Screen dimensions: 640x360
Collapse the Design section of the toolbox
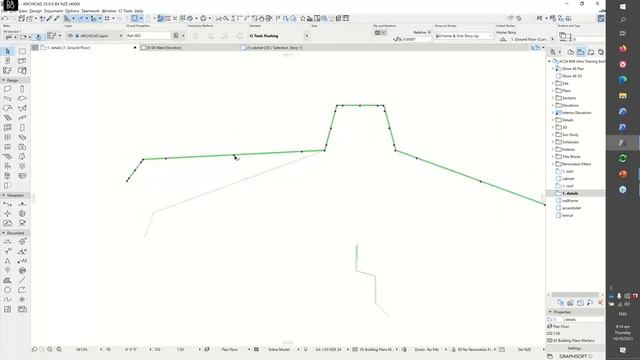4,80
